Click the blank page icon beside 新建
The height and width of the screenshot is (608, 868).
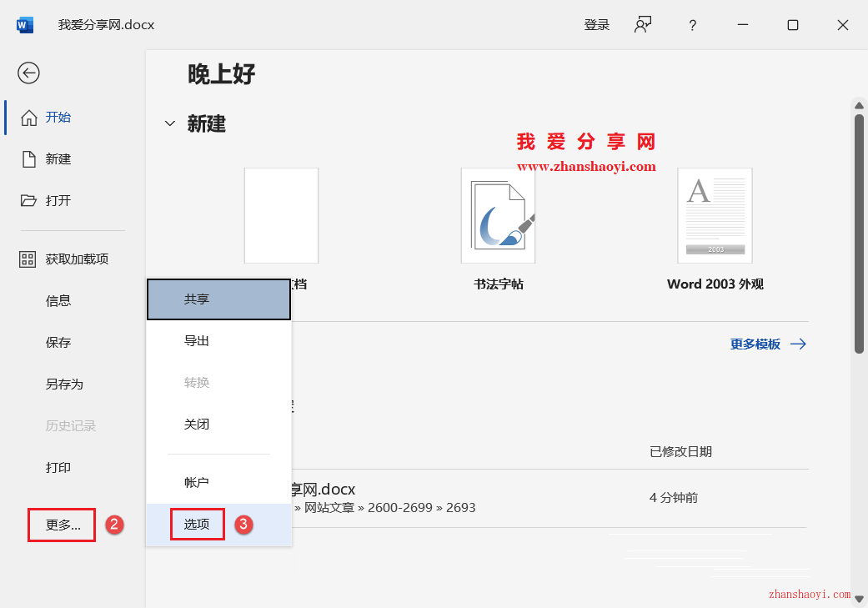coord(29,159)
